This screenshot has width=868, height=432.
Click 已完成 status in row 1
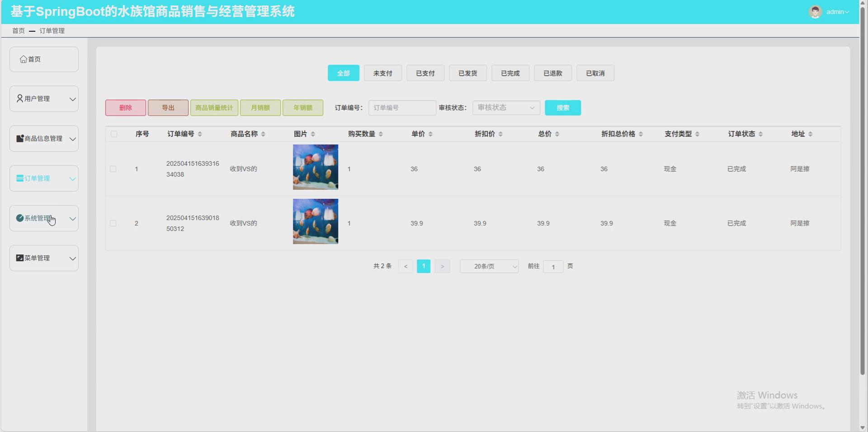[736, 169]
